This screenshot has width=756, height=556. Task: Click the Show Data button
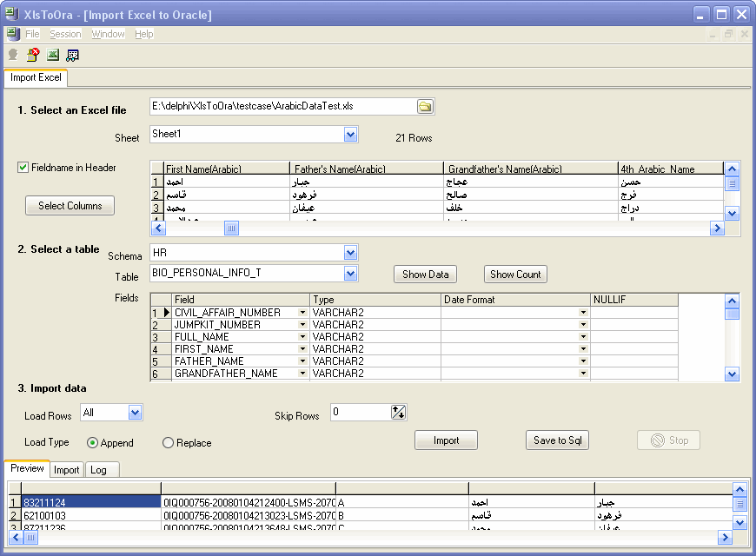[425, 275]
